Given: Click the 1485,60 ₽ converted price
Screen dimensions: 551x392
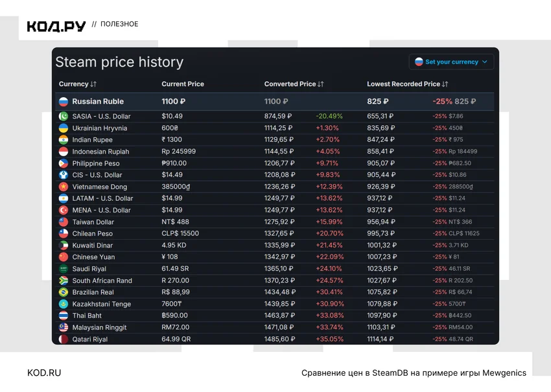Looking at the screenshot, I should (280, 340).
